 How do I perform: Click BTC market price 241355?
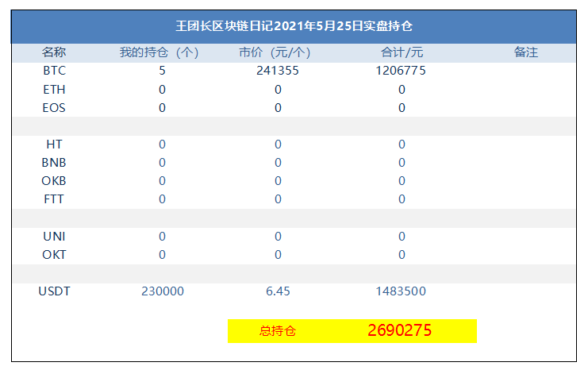pos(278,71)
